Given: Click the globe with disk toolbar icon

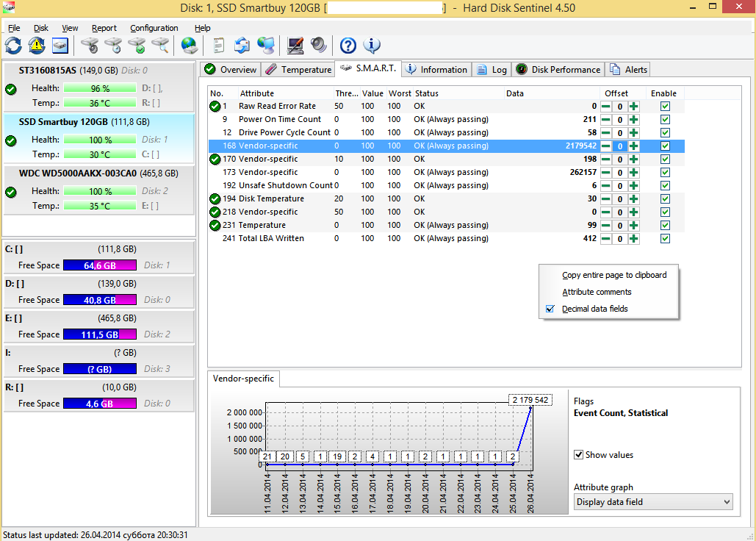Looking at the screenshot, I should coord(190,46).
